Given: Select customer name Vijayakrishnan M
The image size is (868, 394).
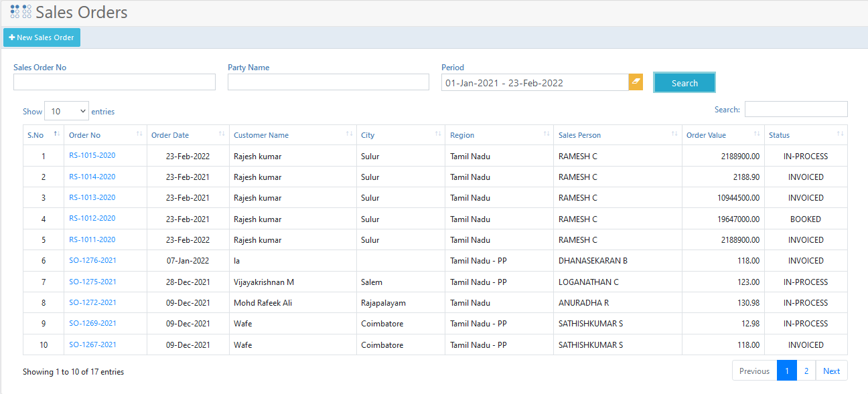Looking at the screenshot, I should [264, 282].
